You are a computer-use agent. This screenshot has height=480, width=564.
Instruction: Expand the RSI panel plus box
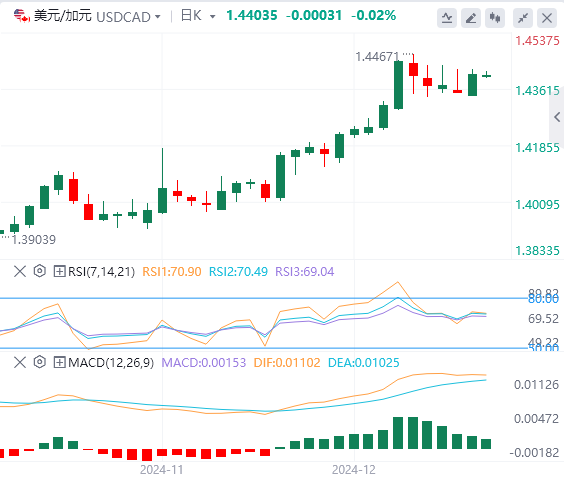tap(59, 271)
